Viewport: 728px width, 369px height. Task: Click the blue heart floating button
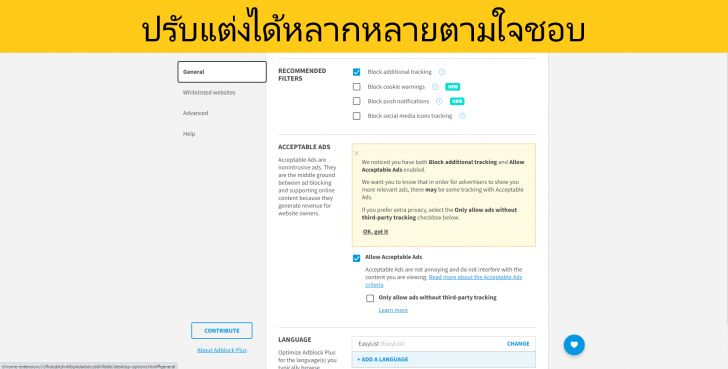(574, 345)
